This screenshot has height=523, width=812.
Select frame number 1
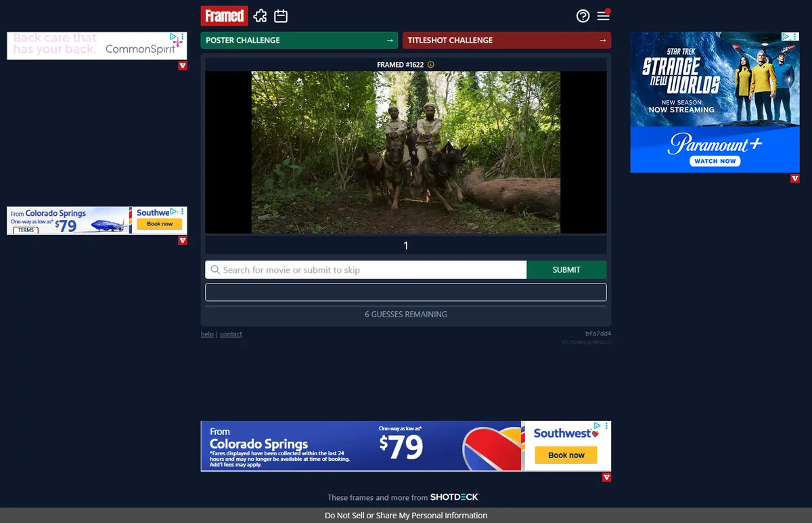(x=406, y=246)
